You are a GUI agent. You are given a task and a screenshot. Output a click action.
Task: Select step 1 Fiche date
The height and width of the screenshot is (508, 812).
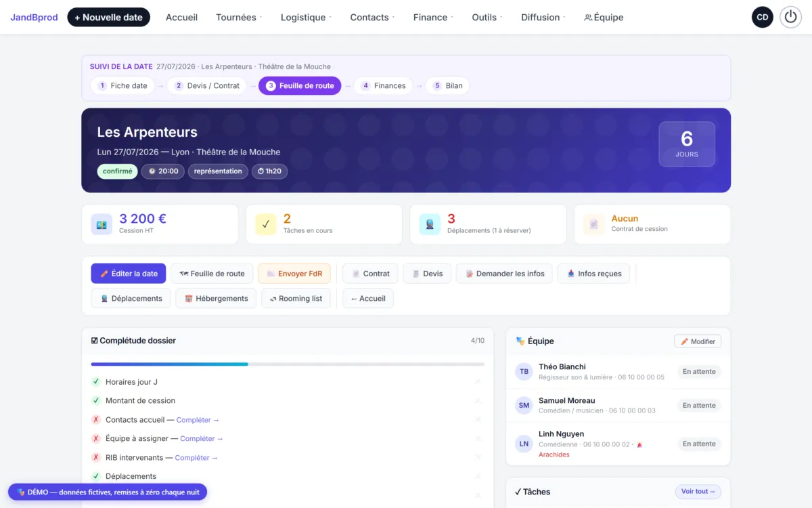pos(122,86)
